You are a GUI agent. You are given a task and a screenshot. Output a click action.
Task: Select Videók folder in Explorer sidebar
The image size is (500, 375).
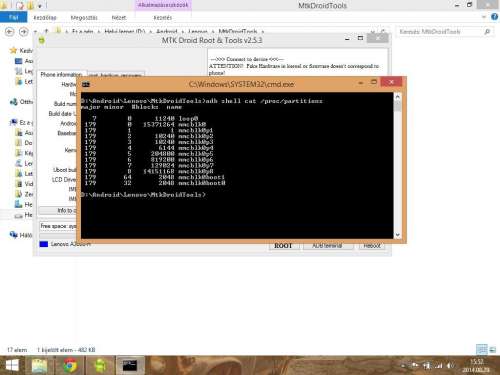point(24,184)
